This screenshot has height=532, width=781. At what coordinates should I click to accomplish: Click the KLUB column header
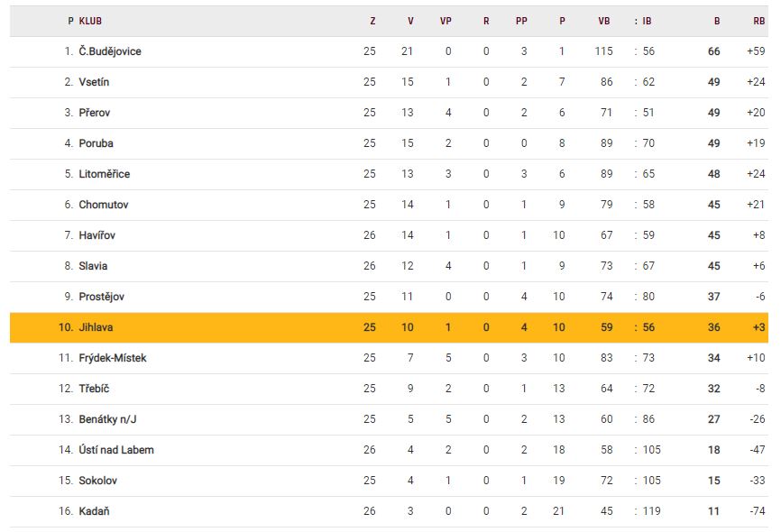[x=90, y=21]
